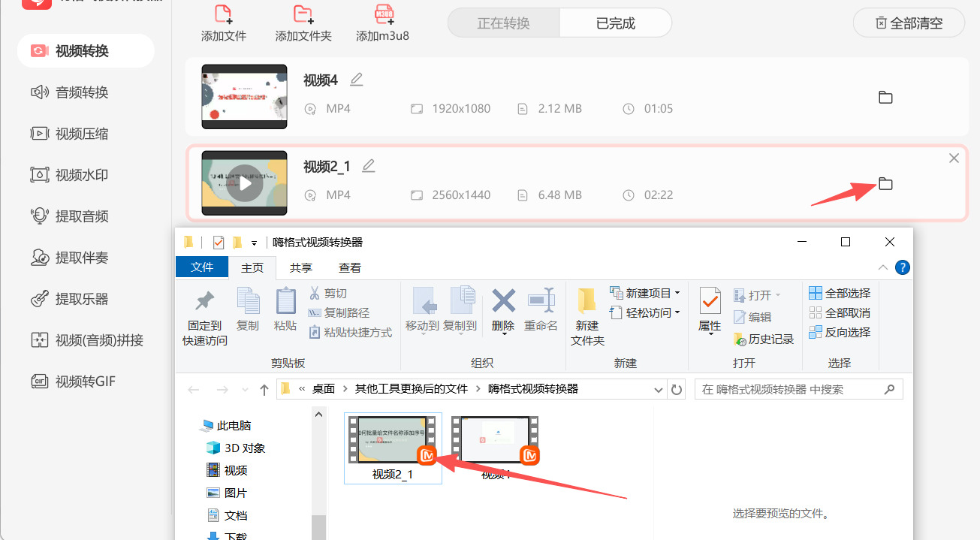Image resolution: width=980 pixels, height=540 pixels.
Task: Select 视频转换 in the sidebar
Action: (x=86, y=51)
